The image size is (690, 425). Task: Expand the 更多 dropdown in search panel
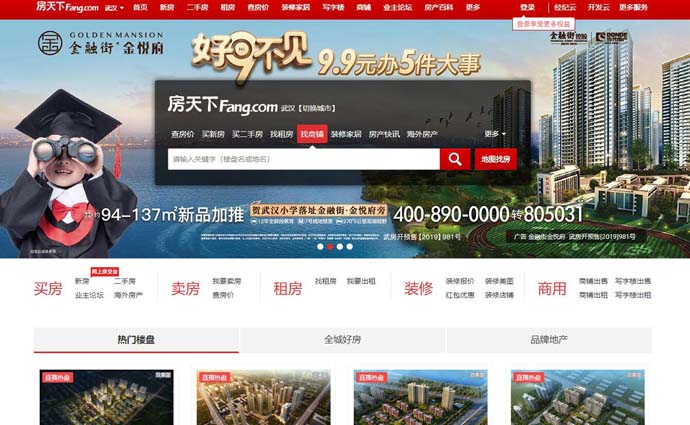pyautogui.click(x=495, y=134)
